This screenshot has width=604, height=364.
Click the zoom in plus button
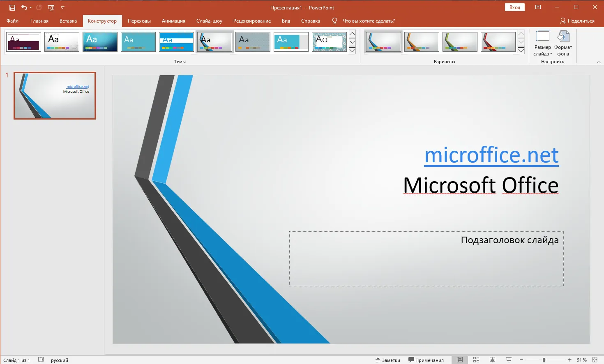click(569, 360)
